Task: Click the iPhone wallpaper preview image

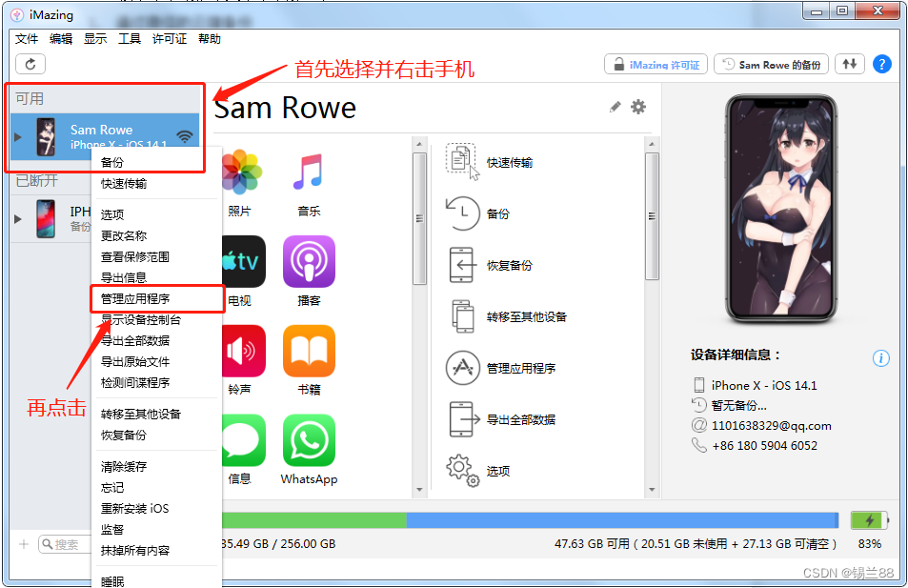Action: click(781, 208)
